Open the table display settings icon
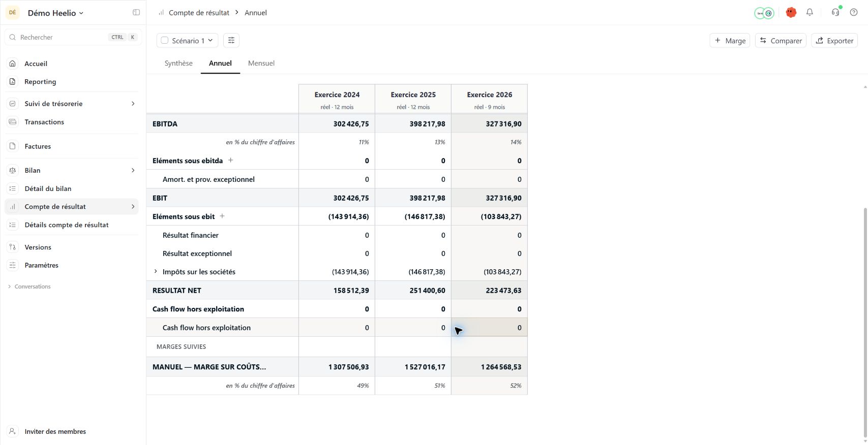This screenshot has width=868, height=445. [x=231, y=41]
